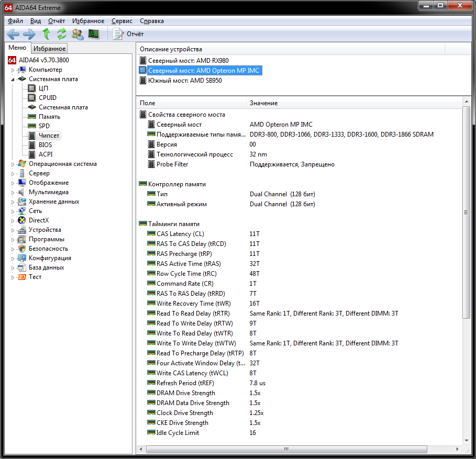The height and width of the screenshot is (459, 476).
Task: Expand the Сервер tree node
Action: tap(13, 174)
